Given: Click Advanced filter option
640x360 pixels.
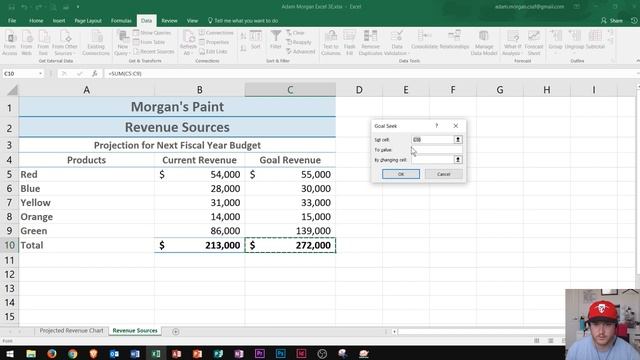Looking at the screenshot, I should [300, 51].
